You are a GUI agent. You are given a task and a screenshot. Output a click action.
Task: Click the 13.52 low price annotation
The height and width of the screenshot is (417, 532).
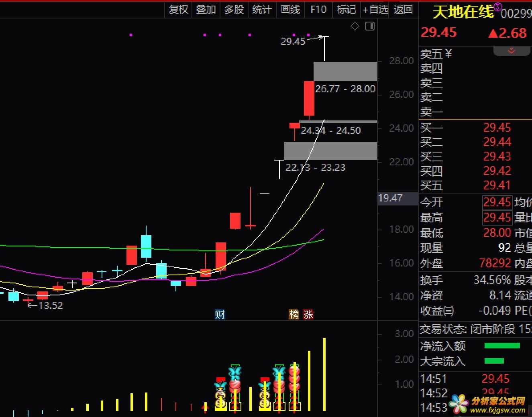point(51,305)
